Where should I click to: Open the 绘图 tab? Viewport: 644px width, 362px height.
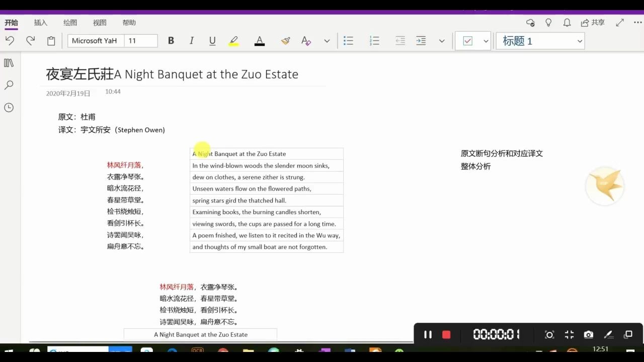(70, 23)
